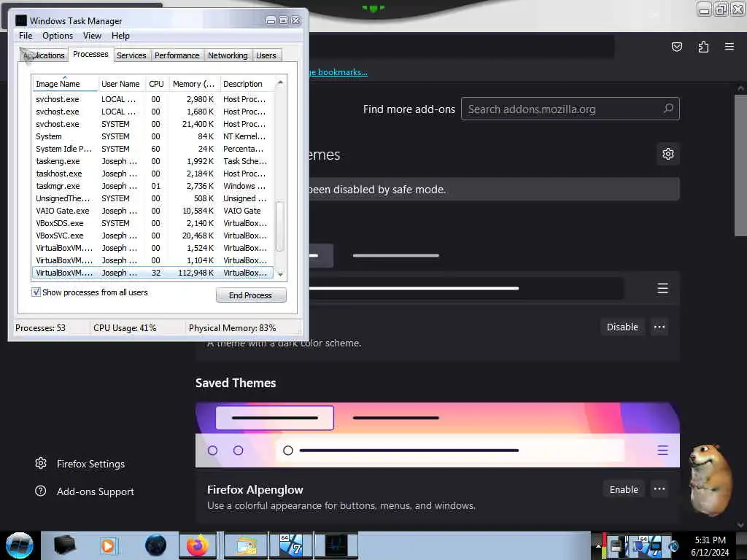The image size is (747, 560).
Task: Open the manage bookmarks link
Action: (x=338, y=72)
